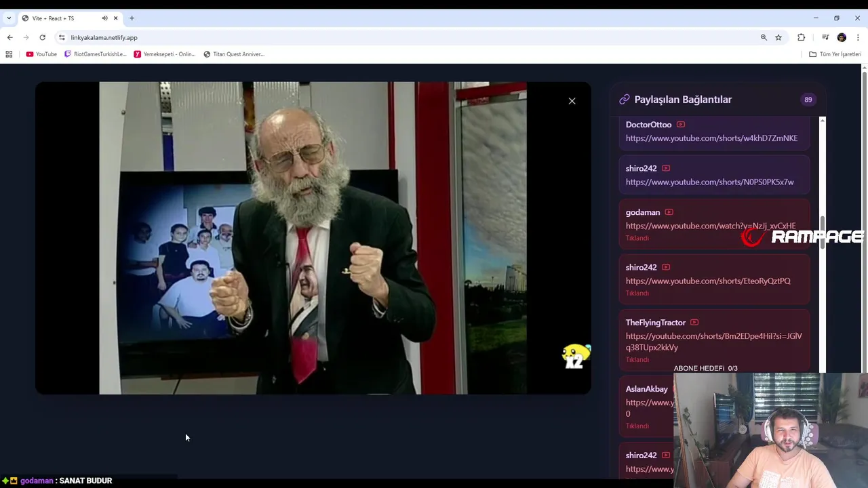Click the YouTube icon beside TheFlyingTractor
Screen dimensions: 868x488
(694, 323)
